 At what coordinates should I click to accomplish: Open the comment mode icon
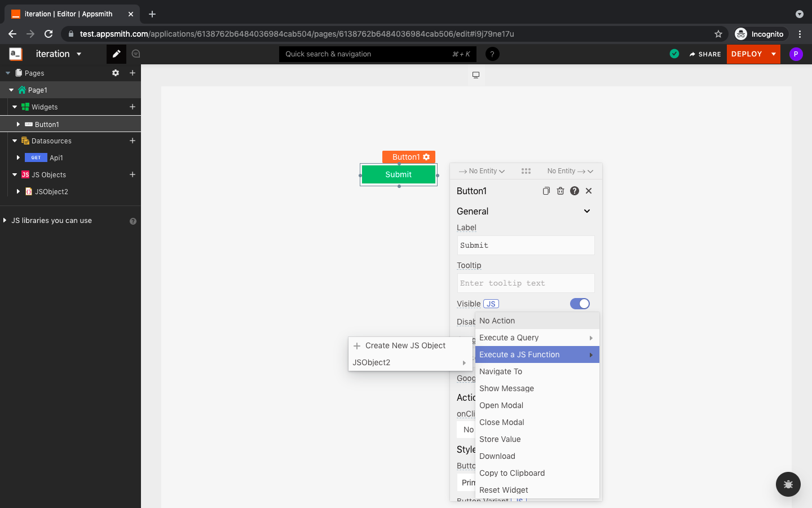tap(136, 54)
